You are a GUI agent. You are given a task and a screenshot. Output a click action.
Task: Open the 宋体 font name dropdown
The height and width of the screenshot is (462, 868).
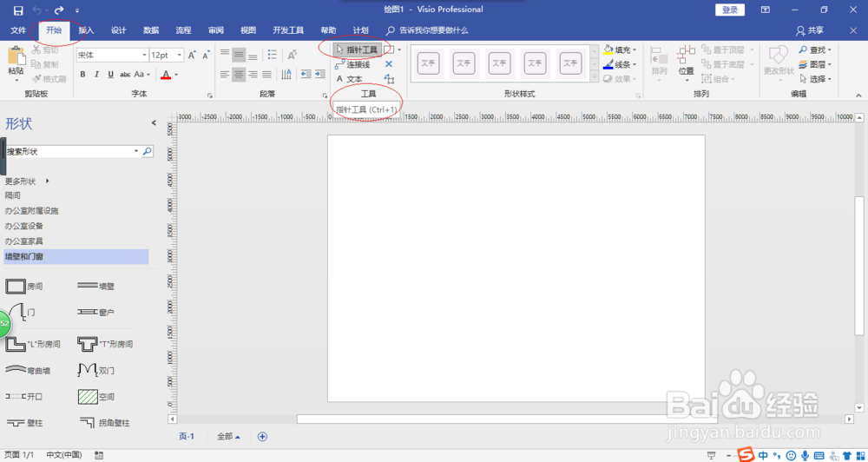[145, 56]
